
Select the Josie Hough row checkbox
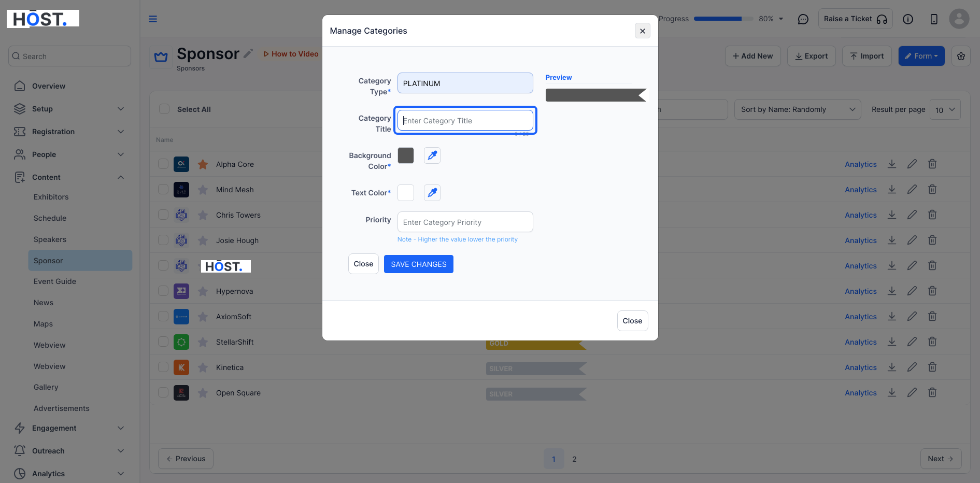point(163,240)
